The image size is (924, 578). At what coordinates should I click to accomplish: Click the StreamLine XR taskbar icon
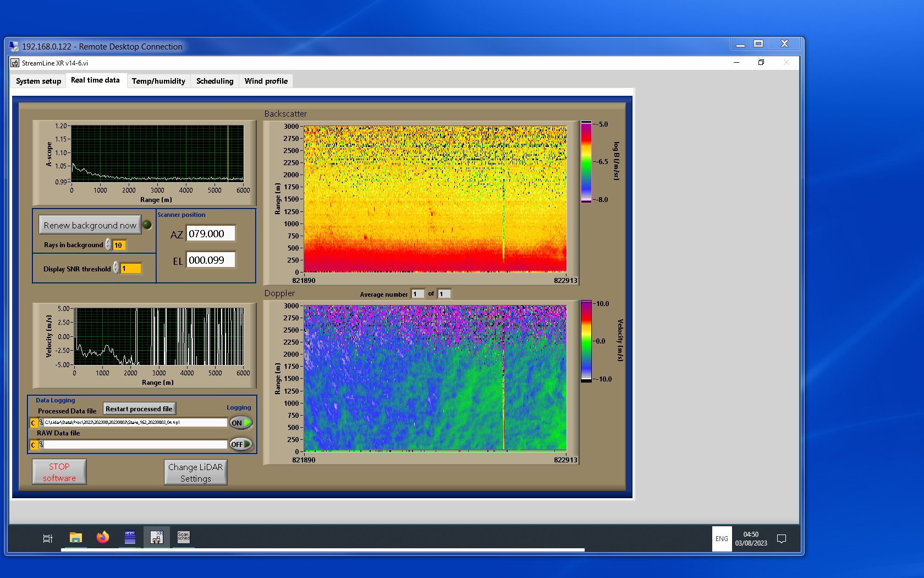157,538
